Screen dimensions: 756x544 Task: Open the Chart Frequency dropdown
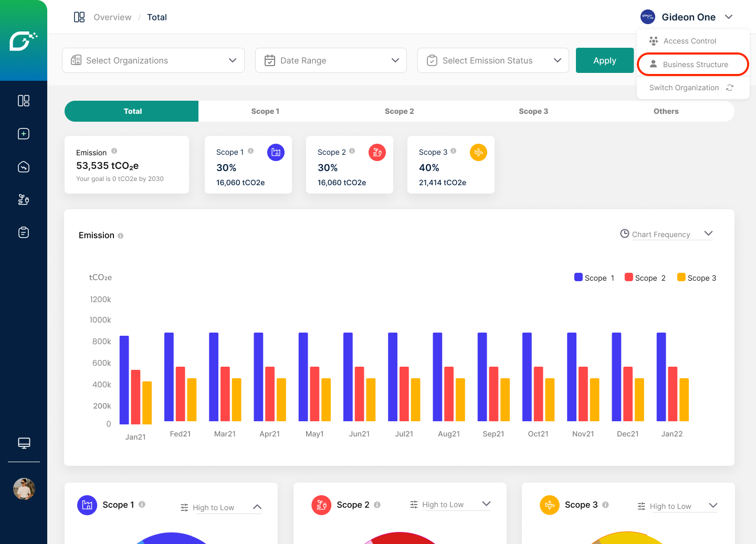point(666,234)
